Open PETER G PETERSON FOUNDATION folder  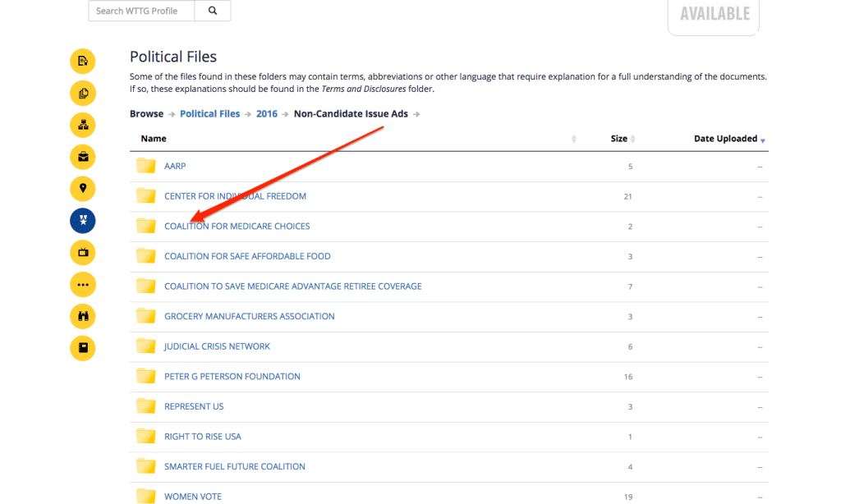pos(232,377)
